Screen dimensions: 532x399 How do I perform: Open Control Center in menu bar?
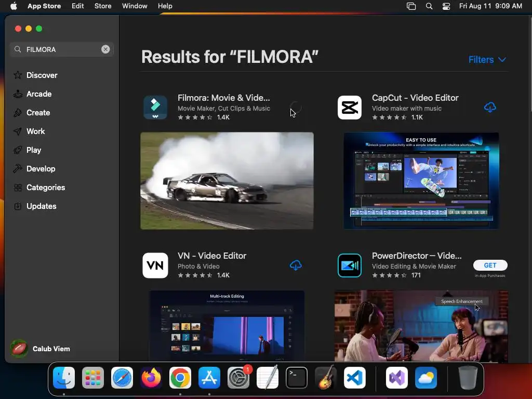tap(446, 6)
